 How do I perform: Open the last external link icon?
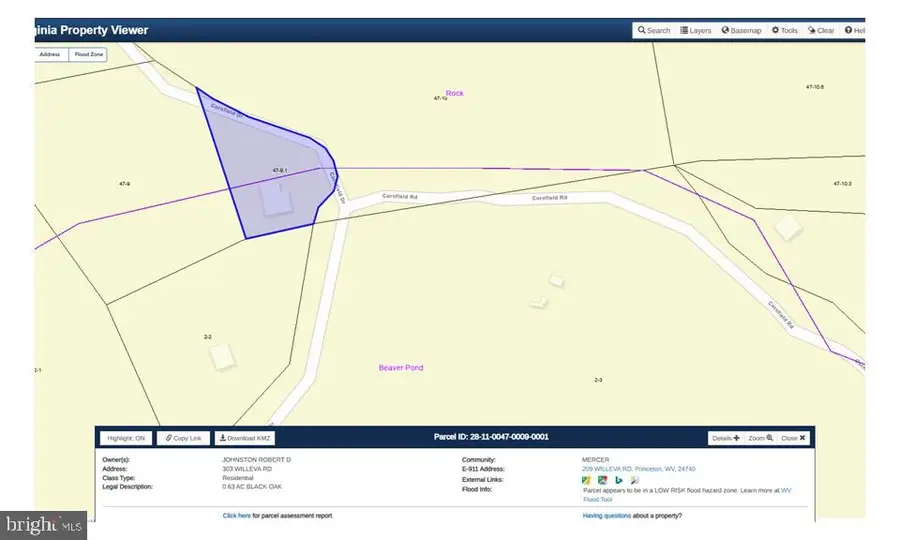pyautogui.click(x=635, y=480)
